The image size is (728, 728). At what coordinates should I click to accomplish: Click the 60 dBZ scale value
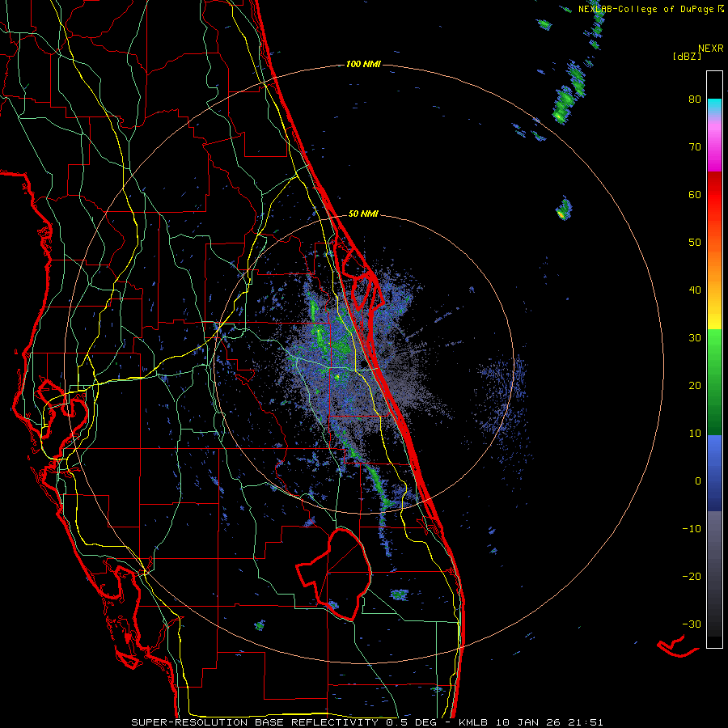point(695,194)
